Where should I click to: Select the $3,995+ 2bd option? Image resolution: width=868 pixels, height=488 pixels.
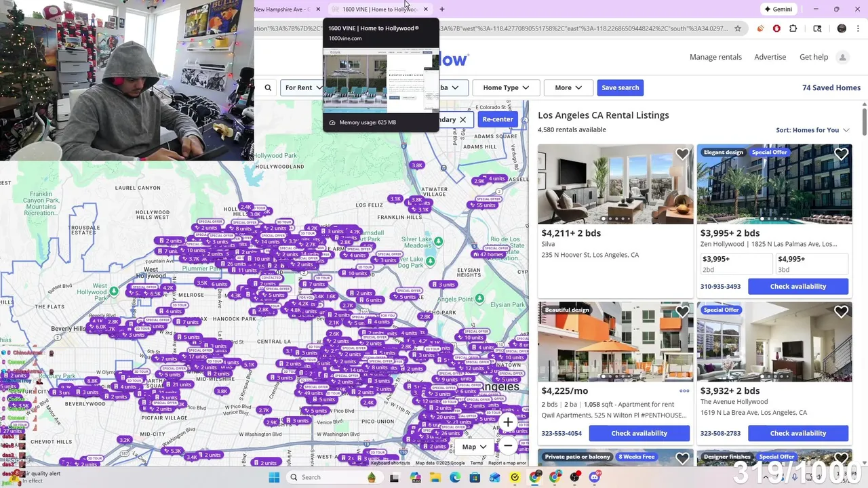pyautogui.click(x=736, y=264)
